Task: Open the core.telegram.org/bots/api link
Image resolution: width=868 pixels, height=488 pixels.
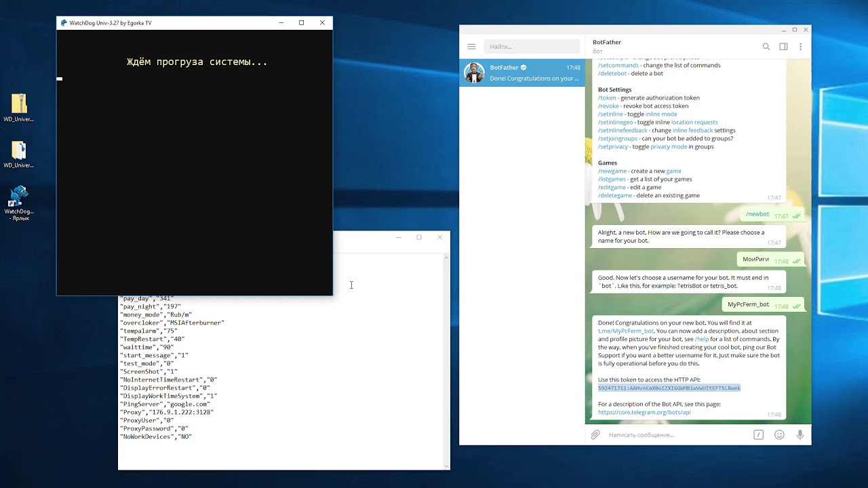Action: pyautogui.click(x=644, y=412)
